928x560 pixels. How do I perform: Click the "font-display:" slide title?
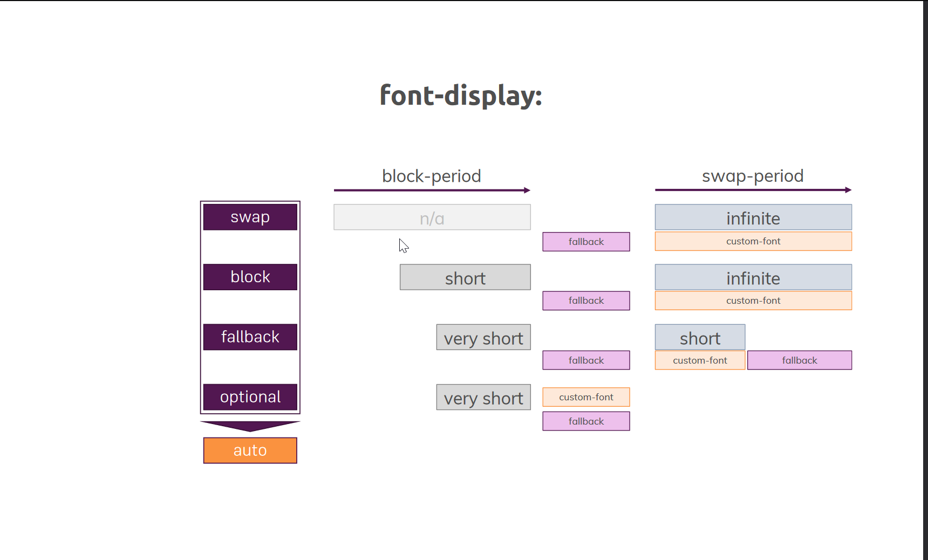tap(461, 95)
